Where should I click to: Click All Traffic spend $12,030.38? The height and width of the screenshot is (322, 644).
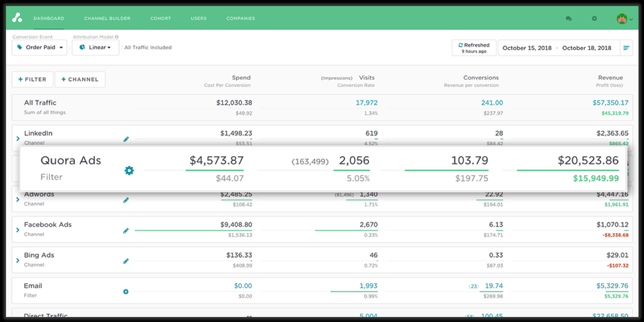click(x=234, y=103)
